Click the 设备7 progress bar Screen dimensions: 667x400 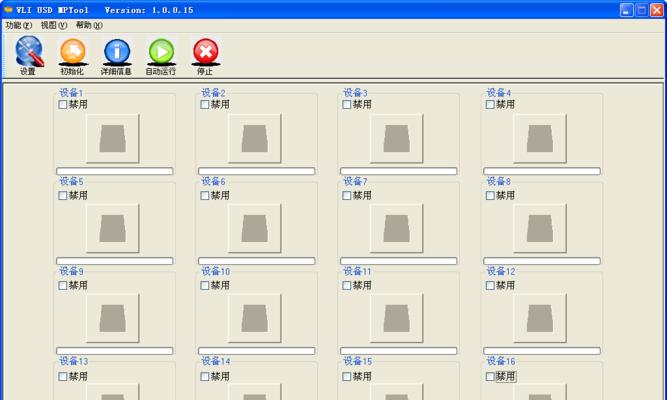pos(399,261)
